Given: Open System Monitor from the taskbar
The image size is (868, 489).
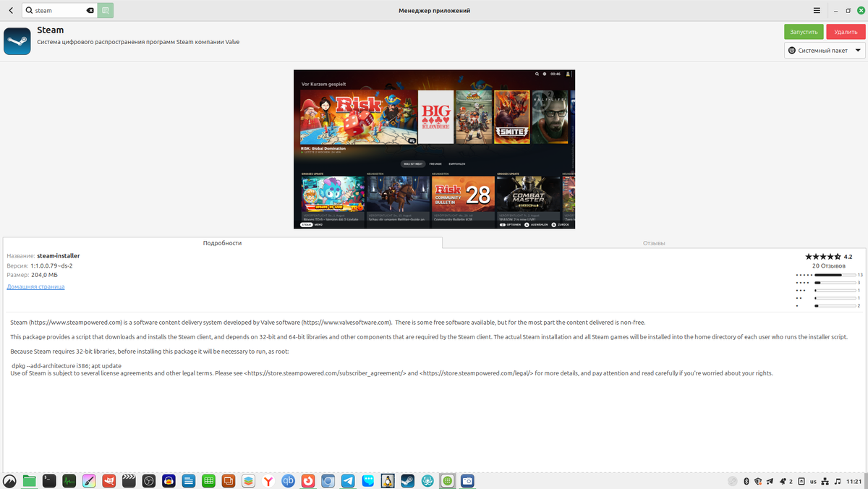Looking at the screenshot, I should pyautogui.click(x=69, y=480).
